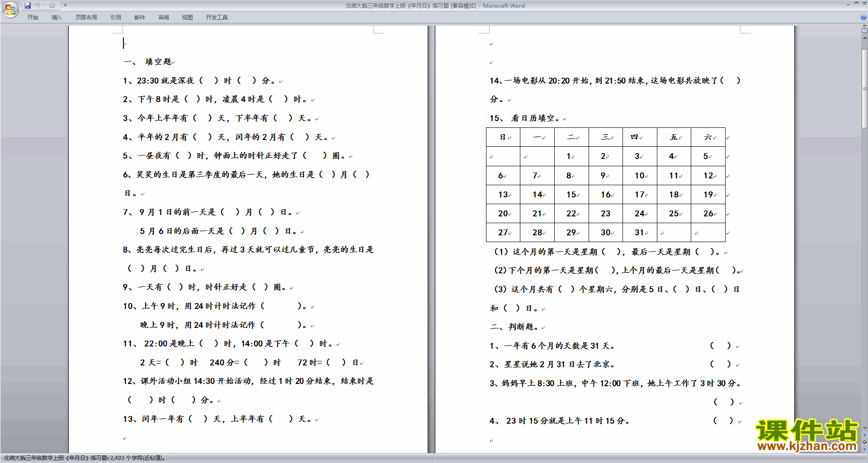Click judgment item 一年有6个月的天数是31天
This screenshot has height=463, width=868.
coord(552,346)
